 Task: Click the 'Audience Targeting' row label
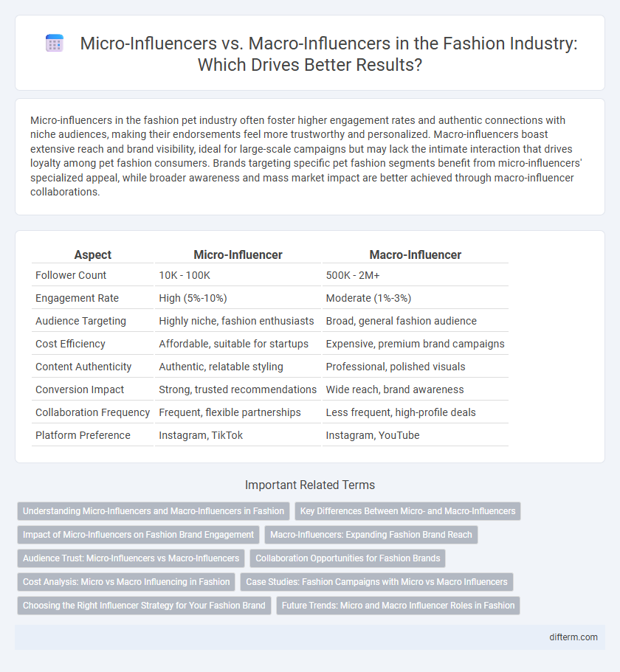[80, 321]
